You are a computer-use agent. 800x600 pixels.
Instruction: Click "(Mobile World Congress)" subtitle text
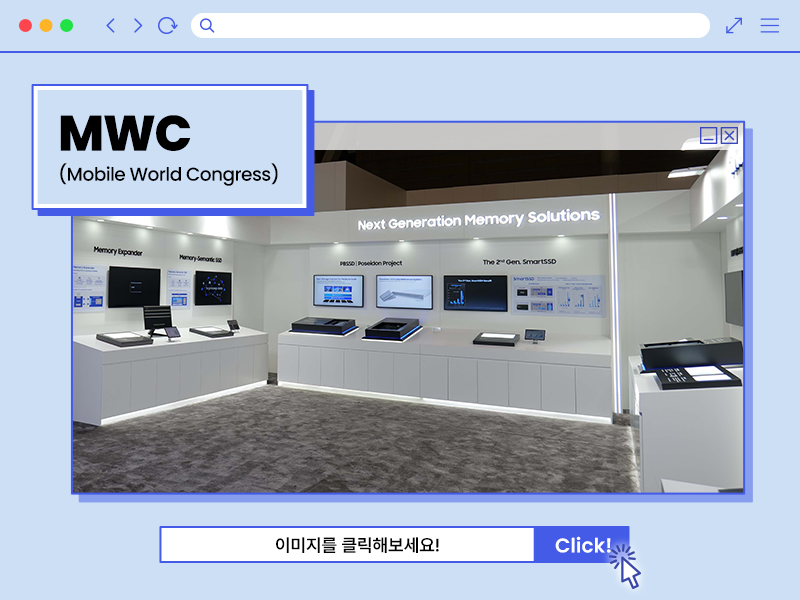pyautogui.click(x=169, y=174)
